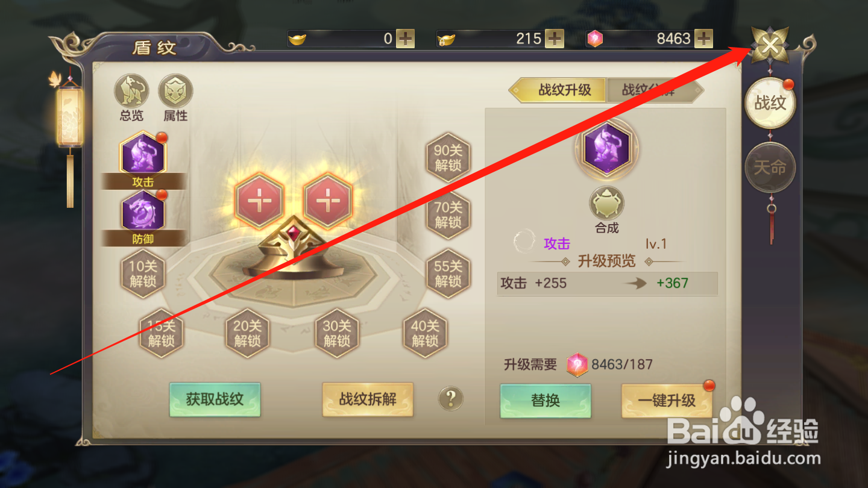The height and width of the screenshot is (488, 868).
Task: Open the question mark help icon
Action: click(451, 398)
